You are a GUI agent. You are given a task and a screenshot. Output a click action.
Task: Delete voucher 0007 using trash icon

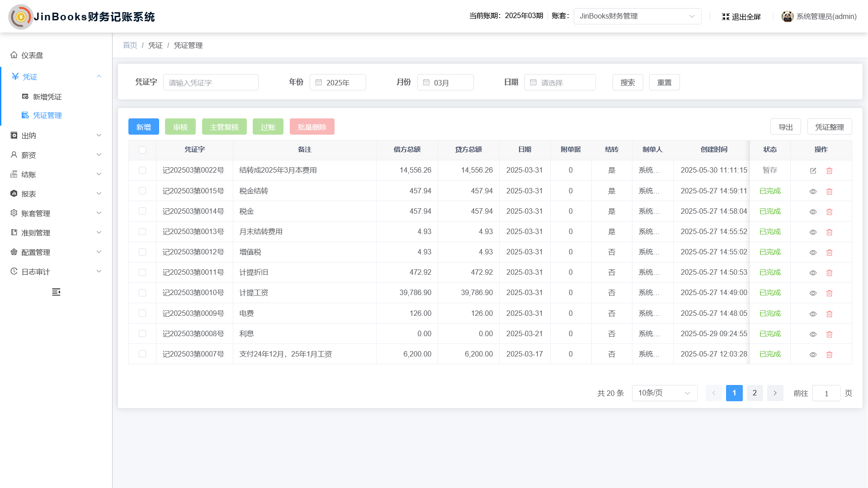(x=829, y=355)
